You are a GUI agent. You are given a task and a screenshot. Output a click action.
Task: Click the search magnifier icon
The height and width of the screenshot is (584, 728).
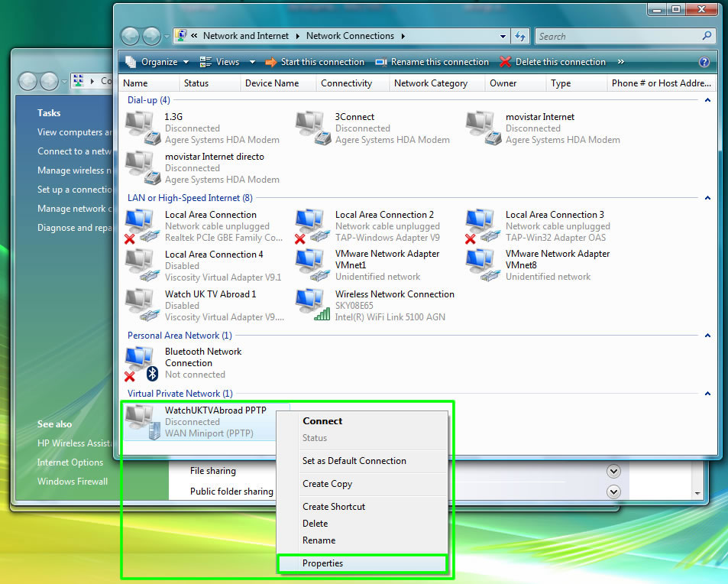(x=707, y=36)
